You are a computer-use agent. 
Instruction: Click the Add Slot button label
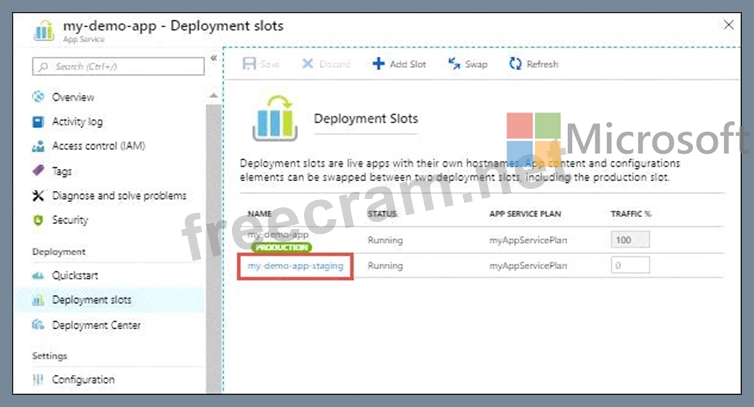click(408, 64)
